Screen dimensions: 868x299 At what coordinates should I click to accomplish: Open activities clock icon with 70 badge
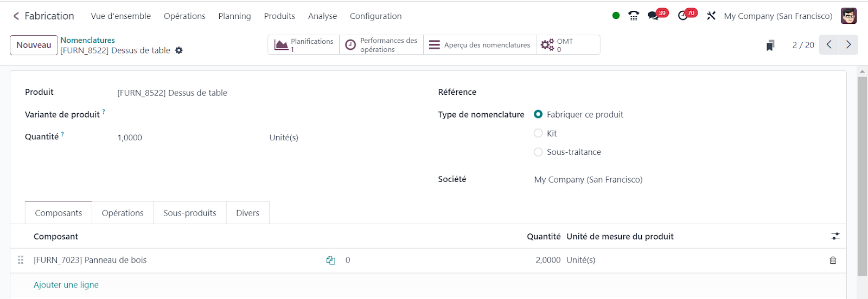tap(683, 16)
